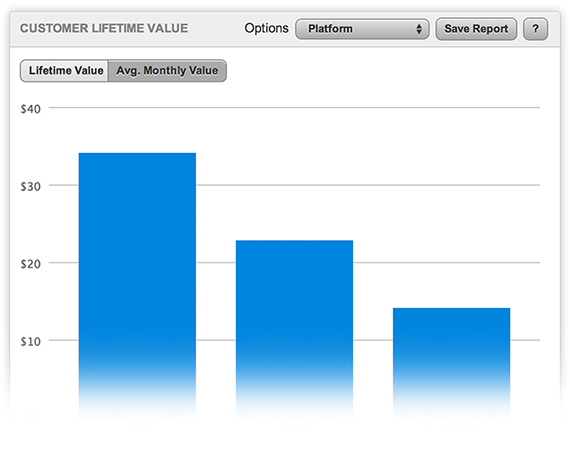This screenshot has height=475, width=570.
Task: Click the $40 horizontal gridline
Action: tap(294, 108)
